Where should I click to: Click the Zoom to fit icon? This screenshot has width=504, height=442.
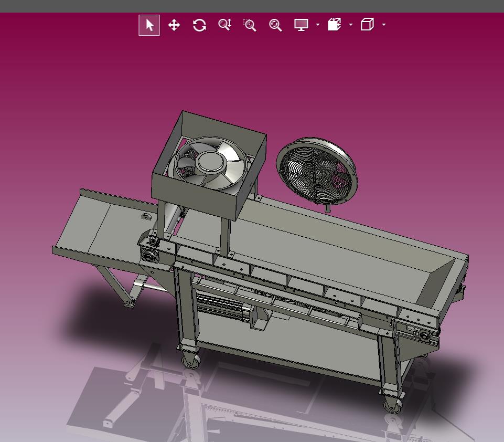275,25
